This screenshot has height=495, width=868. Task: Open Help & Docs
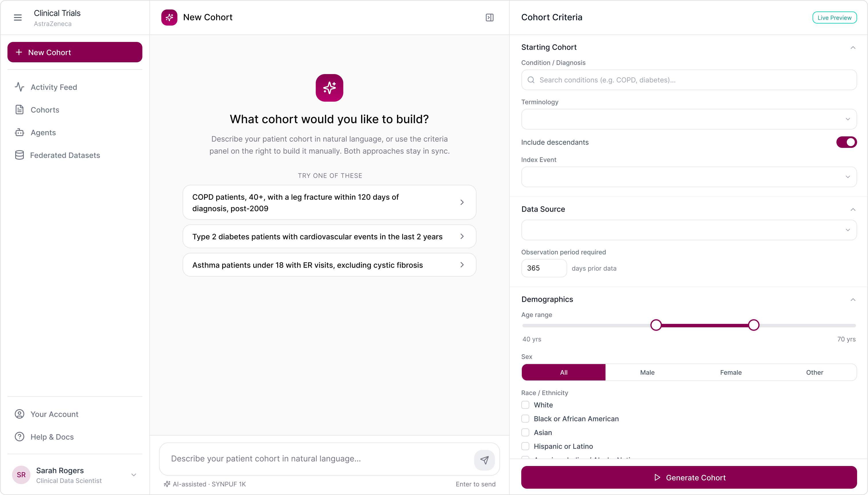pos(52,437)
